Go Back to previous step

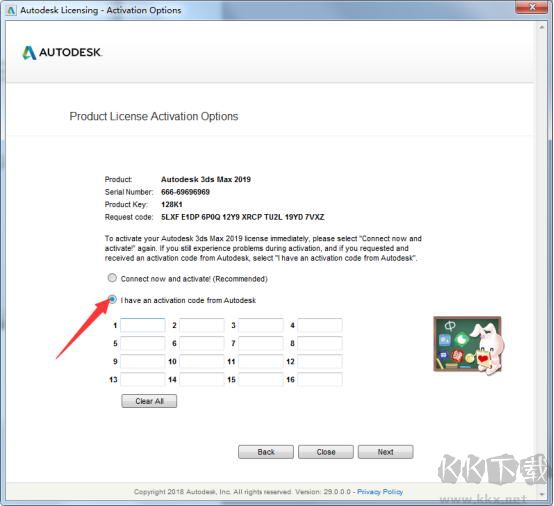coord(266,452)
